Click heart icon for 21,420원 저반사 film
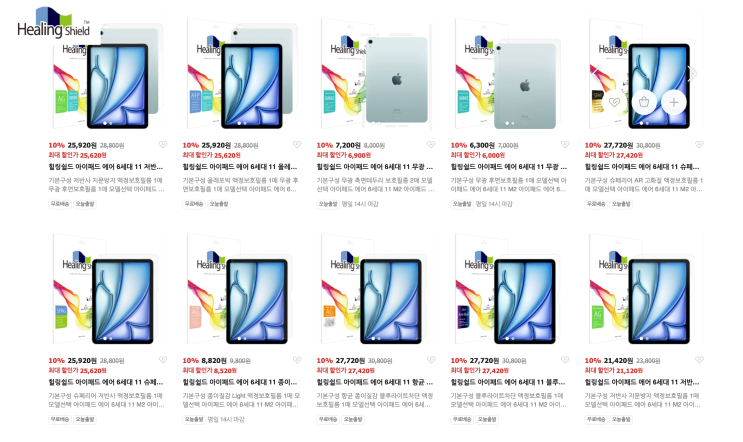Screen dimensions: 743x442 click(x=699, y=360)
